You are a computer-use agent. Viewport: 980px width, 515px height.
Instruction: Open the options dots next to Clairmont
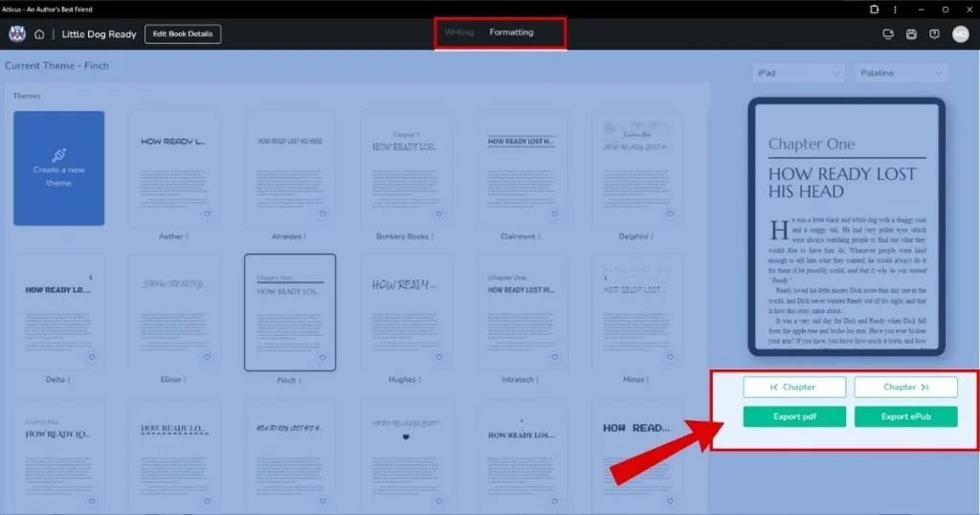point(539,236)
